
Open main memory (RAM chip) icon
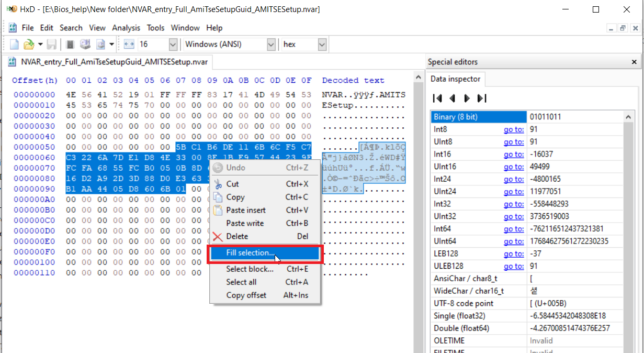70,45
